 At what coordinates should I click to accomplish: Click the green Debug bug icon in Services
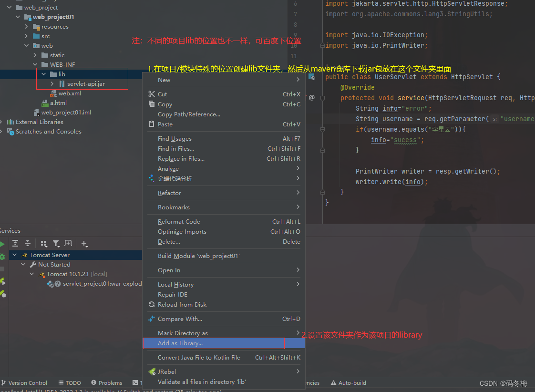coord(2,256)
